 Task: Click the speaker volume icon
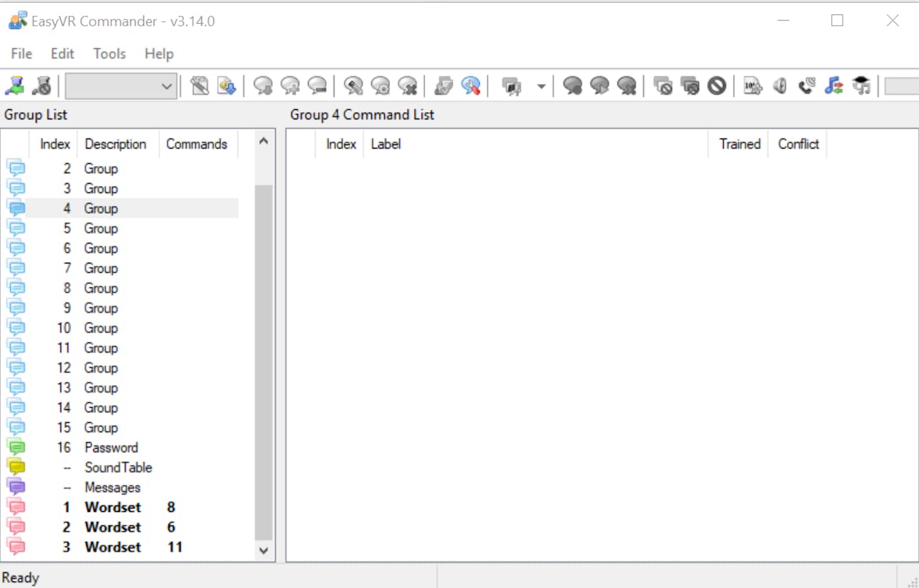[780, 86]
